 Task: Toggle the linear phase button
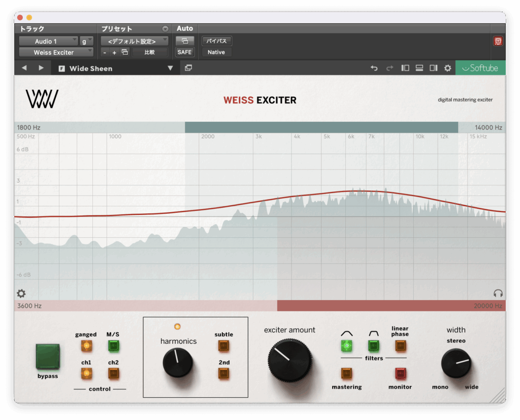pyautogui.click(x=400, y=346)
